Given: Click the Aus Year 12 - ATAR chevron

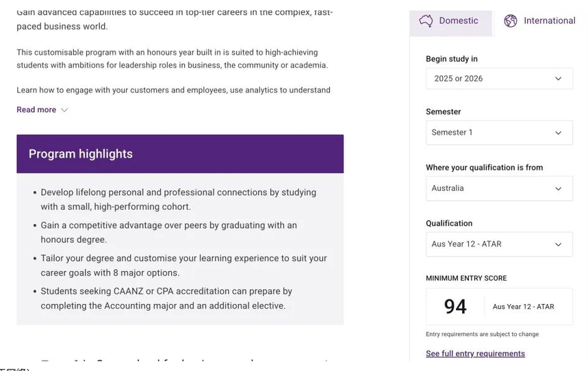Looking at the screenshot, I should (559, 244).
